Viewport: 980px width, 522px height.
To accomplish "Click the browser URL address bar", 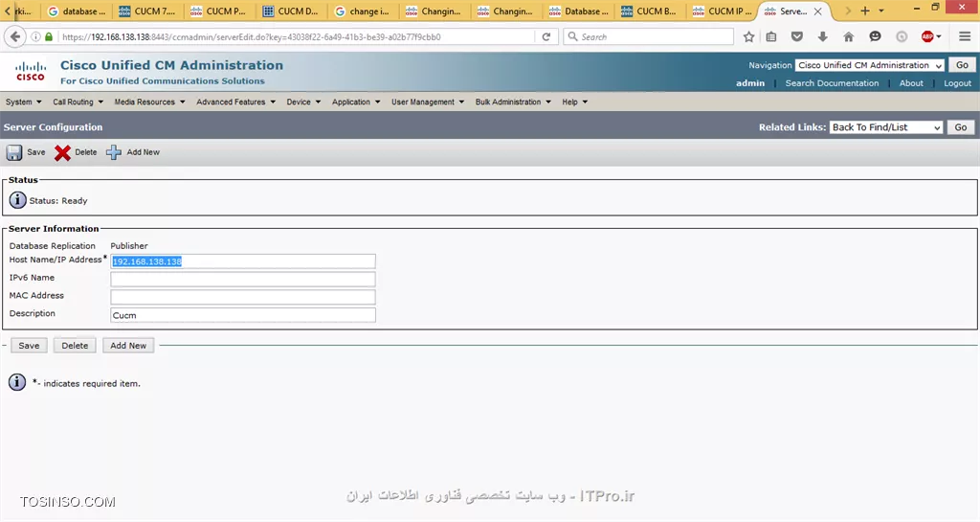I will (x=297, y=37).
